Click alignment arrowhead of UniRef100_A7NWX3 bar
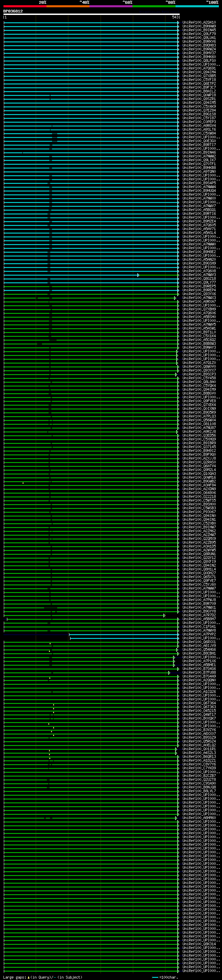Image resolution: width=222 pixels, height=980 pixels. point(175,298)
